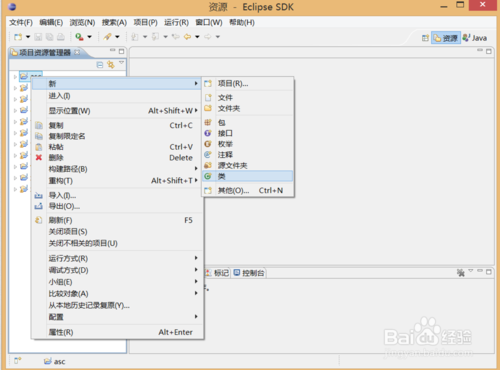Choose 类 in the New submenu
The width and height of the screenshot is (500, 370).
click(248, 176)
